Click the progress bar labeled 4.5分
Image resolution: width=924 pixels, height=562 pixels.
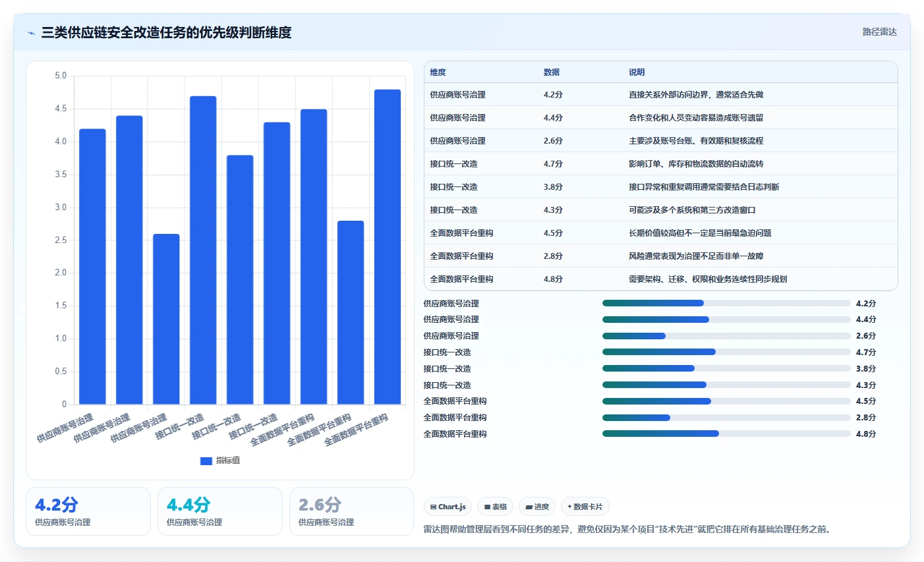click(x=726, y=401)
